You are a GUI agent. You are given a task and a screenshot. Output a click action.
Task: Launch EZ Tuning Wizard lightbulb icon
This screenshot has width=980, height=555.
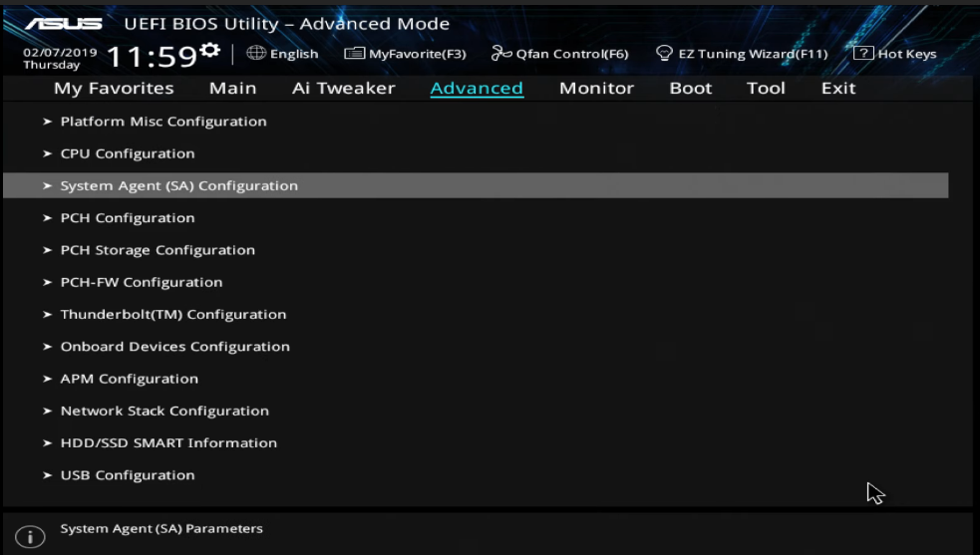click(x=664, y=54)
